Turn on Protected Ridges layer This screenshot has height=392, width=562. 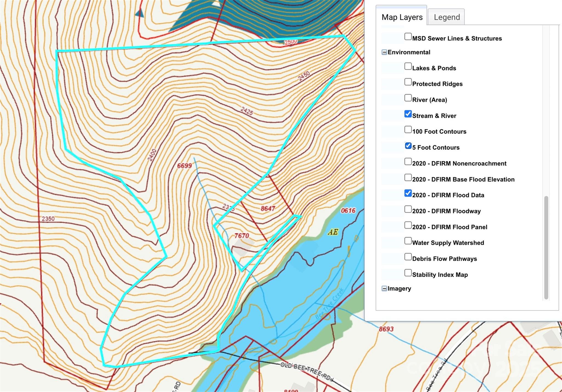point(408,82)
